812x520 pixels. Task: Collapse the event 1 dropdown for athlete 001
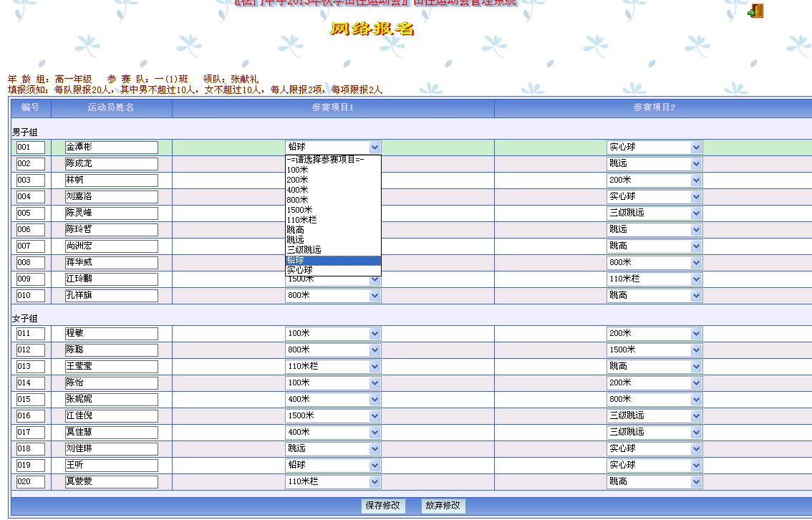pos(374,148)
